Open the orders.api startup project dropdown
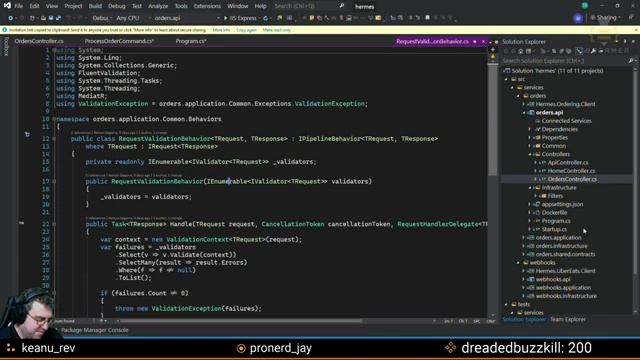The image size is (640, 360). pyautogui.click(x=186, y=18)
